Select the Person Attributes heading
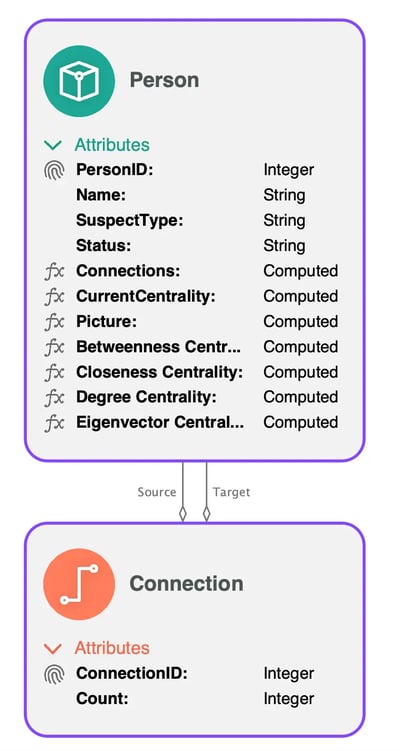Screen dimensions: 400x751 pyautogui.click(x=112, y=145)
